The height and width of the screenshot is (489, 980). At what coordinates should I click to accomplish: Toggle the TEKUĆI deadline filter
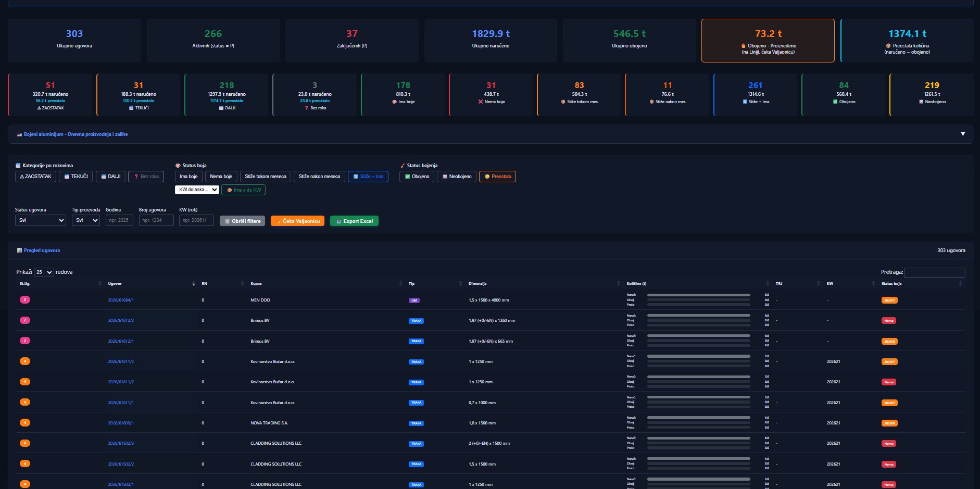pos(76,177)
